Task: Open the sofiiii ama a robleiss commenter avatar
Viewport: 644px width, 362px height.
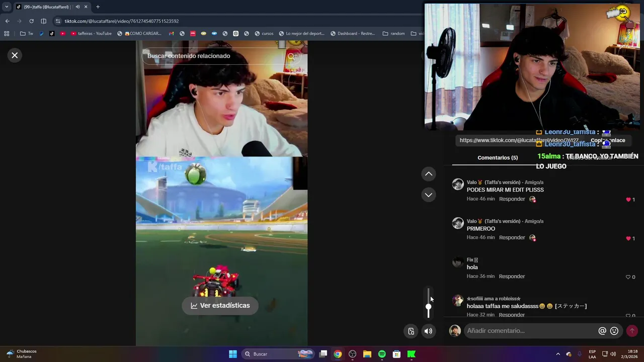Action: 458,301
